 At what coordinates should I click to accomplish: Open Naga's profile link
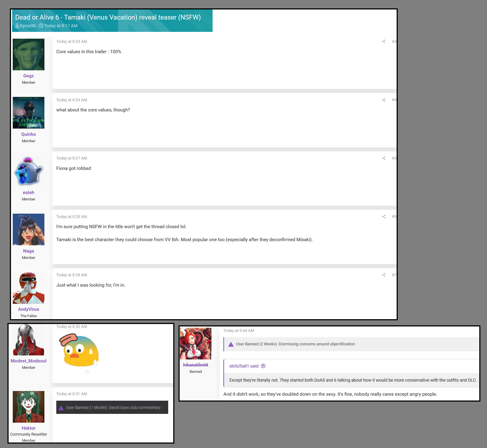point(29,251)
